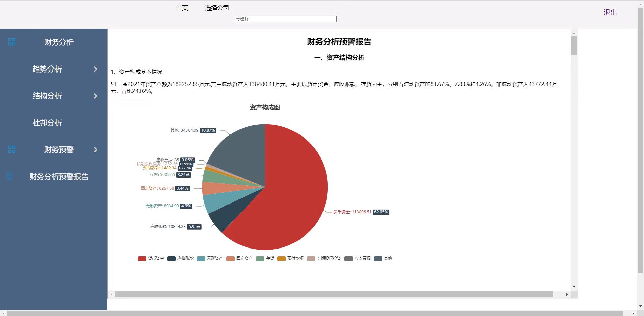Image resolution: width=644 pixels, height=316 pixels.
Task: Open 财务分析预警报告 in the sidebar
Action: pyautogui.click(x=59, y=176)
